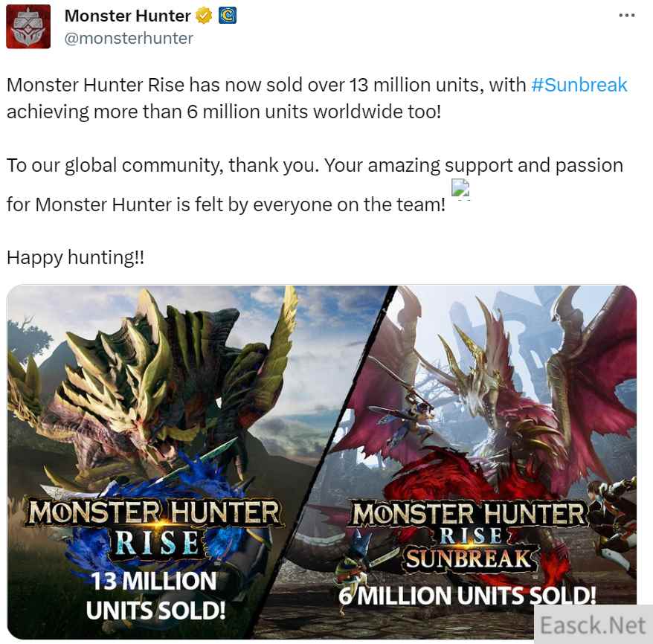Click the gold verified badge
This screenshot has width=653, height=644.
click(x=204, y=16)
